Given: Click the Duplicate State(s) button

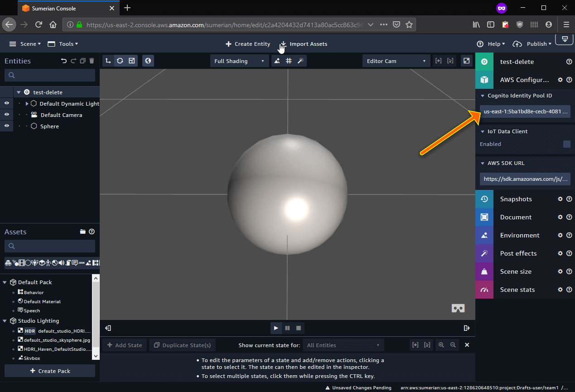Looking at the screenshot, I should pos(182,345).
